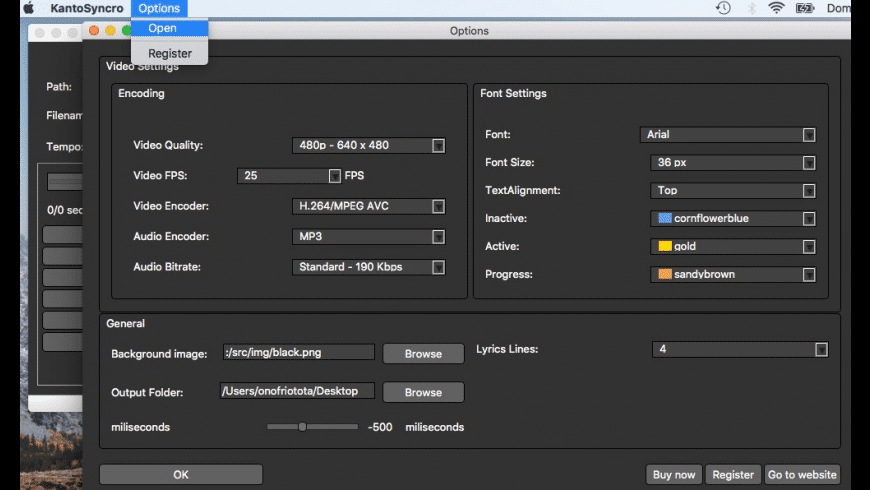Screen dimensions: 870x490
Task: Click the Audio Bitrate label
Action: click(167, 267)
